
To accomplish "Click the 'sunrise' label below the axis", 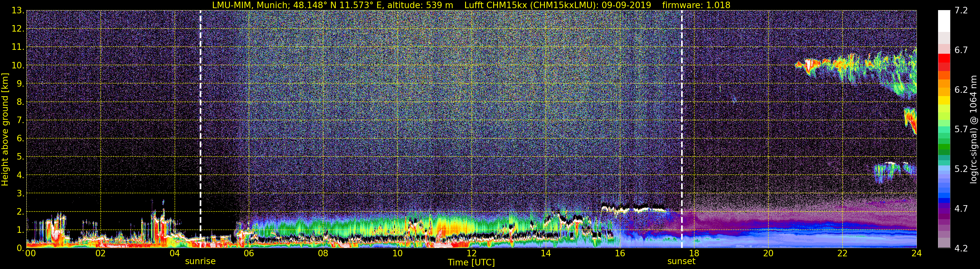I will click(200, 262).
